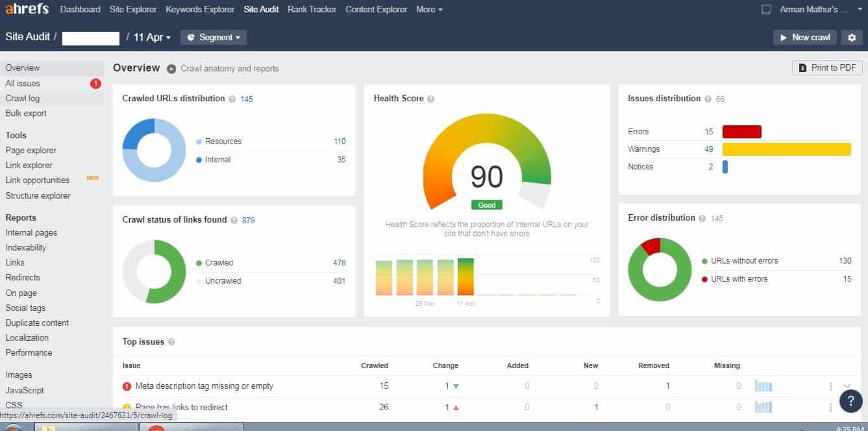Open Keywords Explorer
The image size is (868, 431).
click(x=200, y=10)
